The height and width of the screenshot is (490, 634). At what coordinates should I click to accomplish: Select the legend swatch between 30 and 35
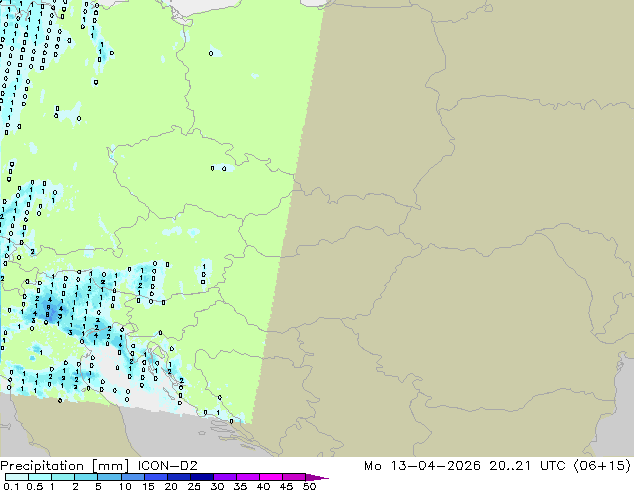pos(224,477)
